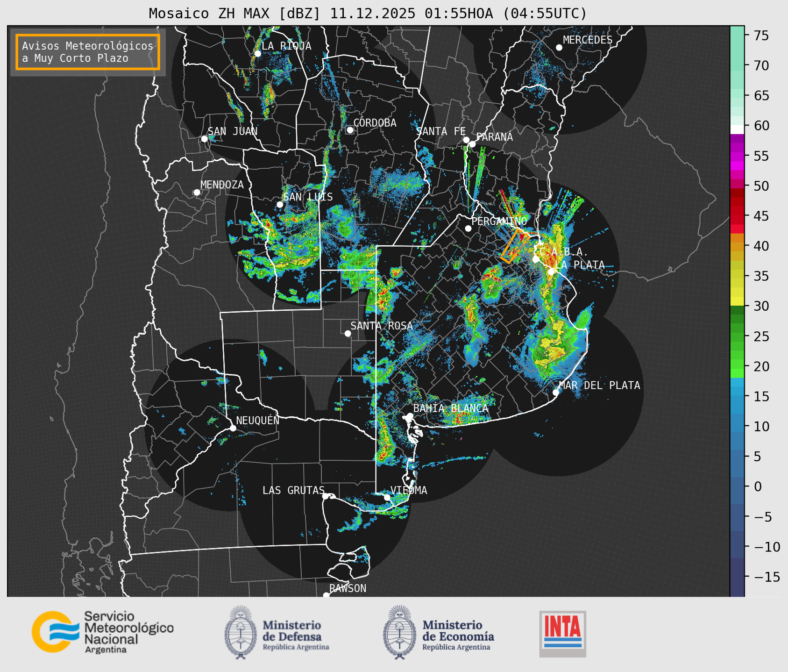Click the PARANÁ city marker dot
The image size is (788, 672).
pyautogui.click(x=472, y=144)
